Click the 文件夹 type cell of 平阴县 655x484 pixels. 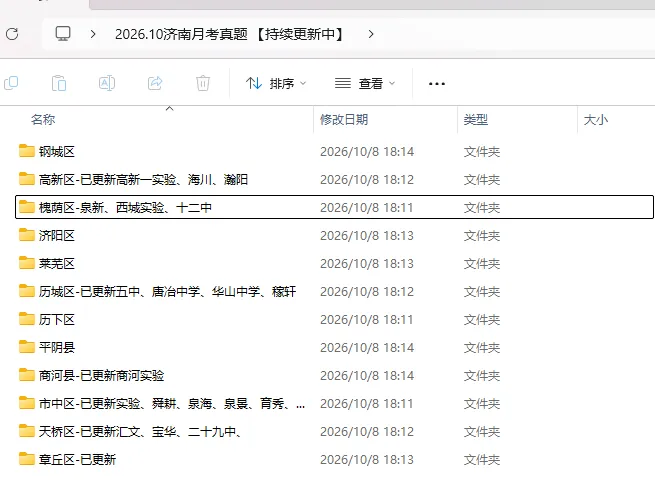click(x=482, y=347)
